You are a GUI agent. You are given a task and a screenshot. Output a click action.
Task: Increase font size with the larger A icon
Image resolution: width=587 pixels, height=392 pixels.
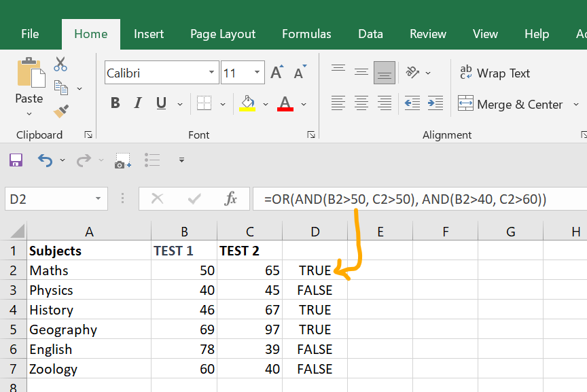pyautogui.click(x=277, y=73)
